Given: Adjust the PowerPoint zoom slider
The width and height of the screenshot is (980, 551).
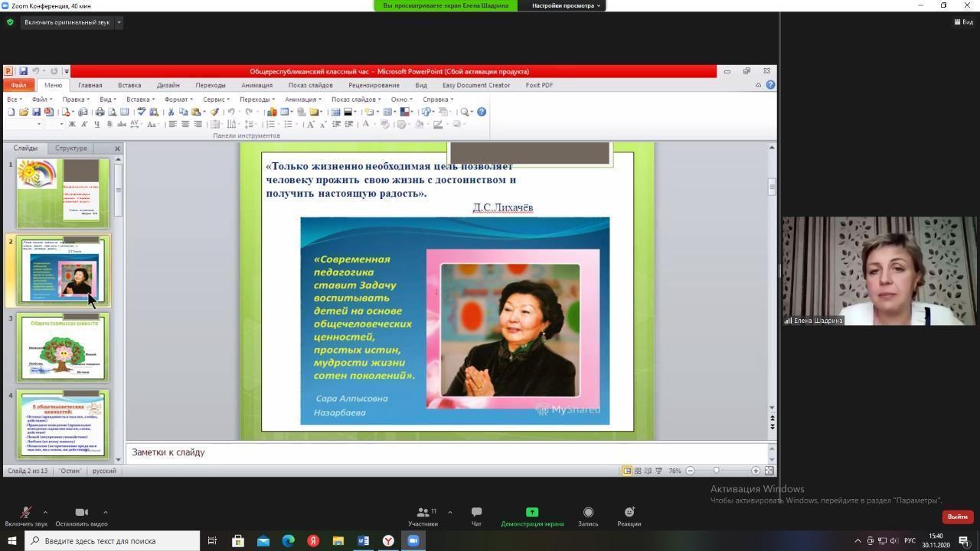Looking at the screenshot, I should coord(716,471).
